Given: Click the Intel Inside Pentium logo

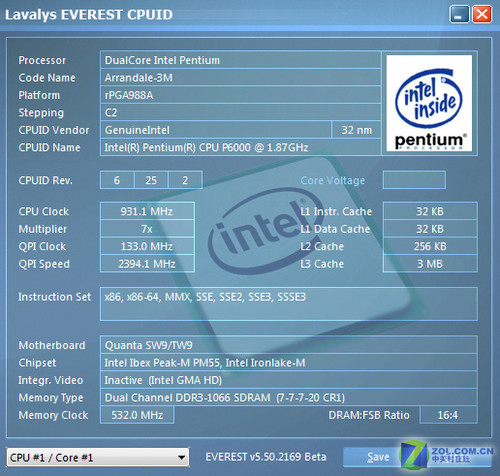Looking at the screenshot, I should (429, 103).
